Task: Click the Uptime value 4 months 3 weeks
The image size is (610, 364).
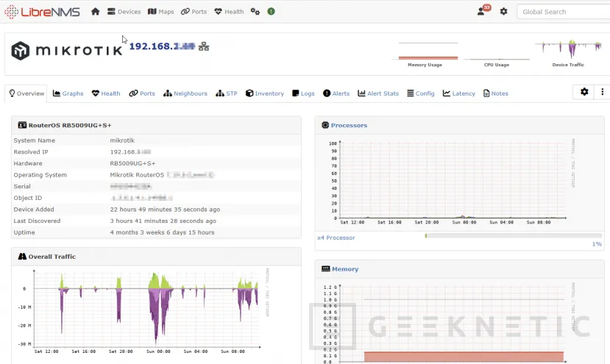Action: (x=162, y=232)
